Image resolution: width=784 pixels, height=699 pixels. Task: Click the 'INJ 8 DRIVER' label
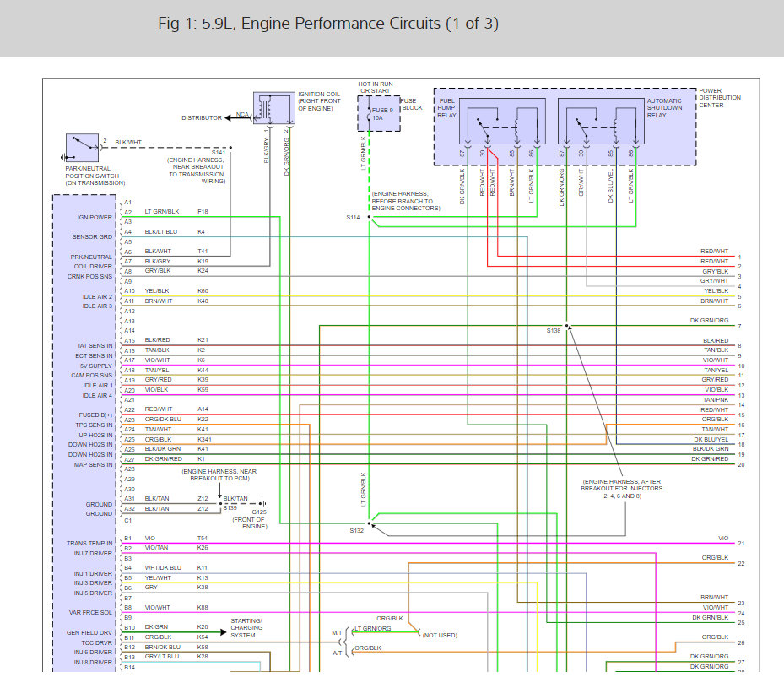pos(93,663)
